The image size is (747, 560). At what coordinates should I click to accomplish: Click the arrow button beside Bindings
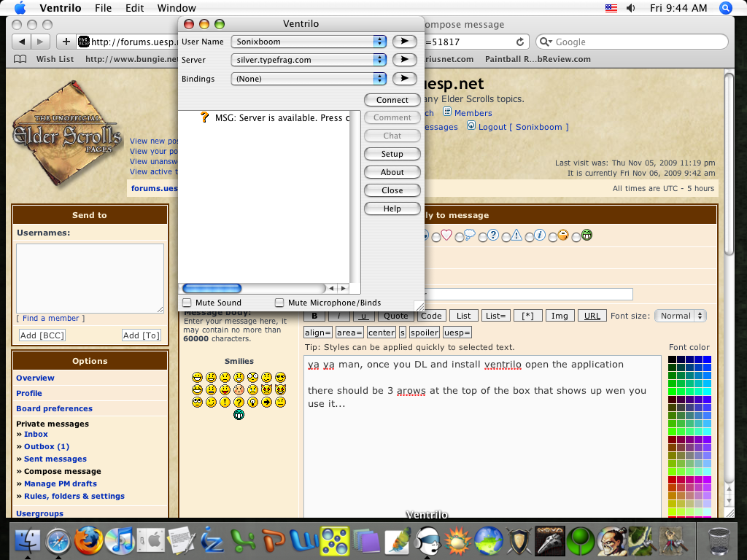point(404,78)
